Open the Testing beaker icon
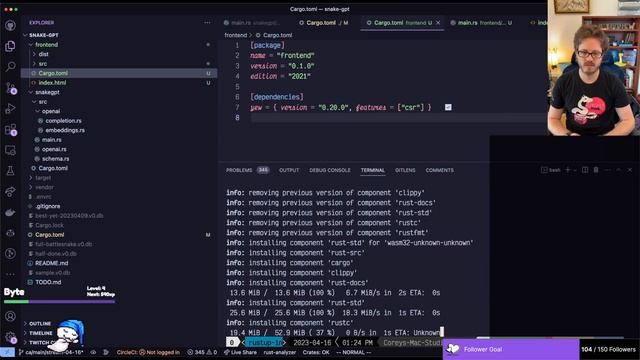Viewport: 640px width, 360px height. click(11, 171)
